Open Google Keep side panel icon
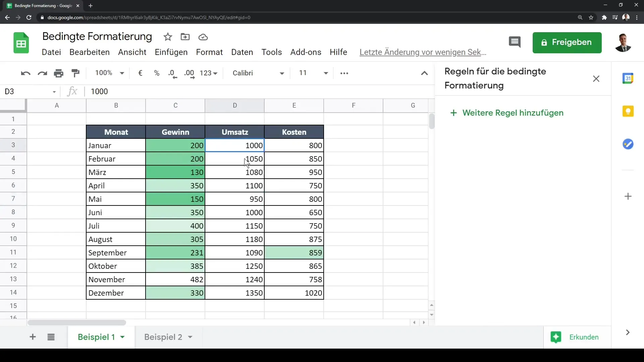644x362 pixels. coord(628,111)
